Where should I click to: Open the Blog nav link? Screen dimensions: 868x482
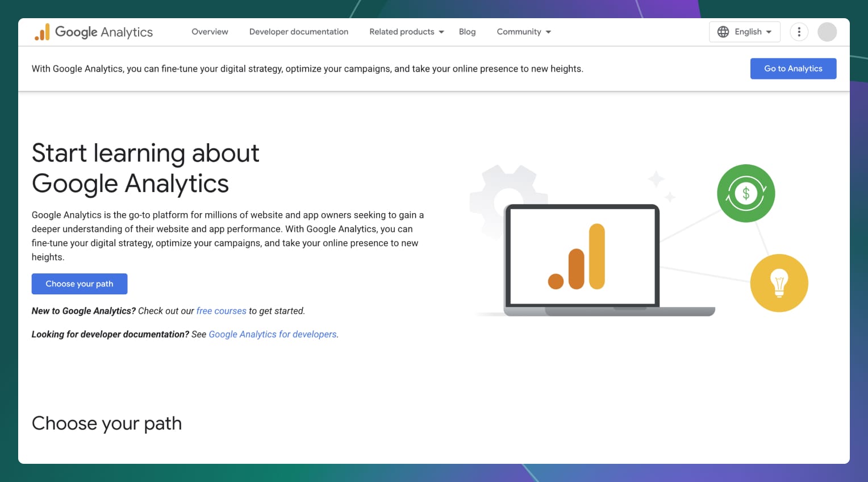pyautogui.click(x=467, y=32)
